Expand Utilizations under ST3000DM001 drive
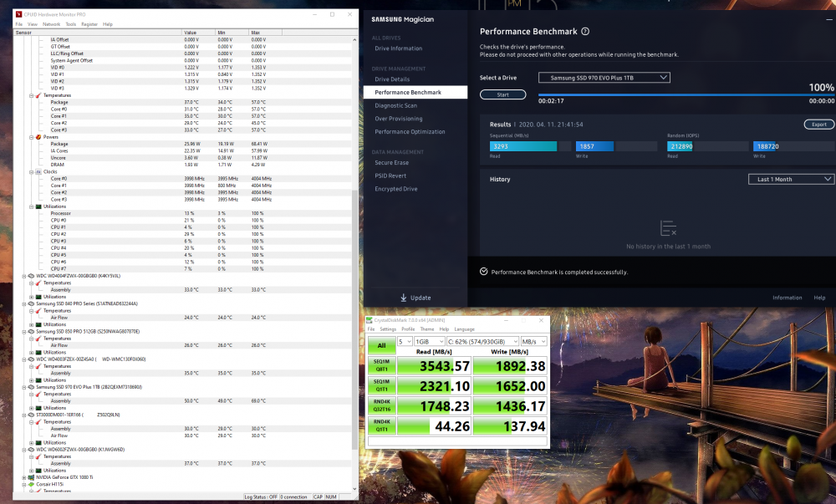836x504 pixels. [32, 443]
